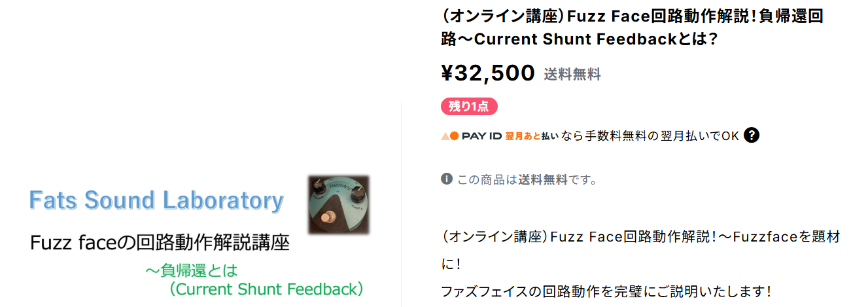
Task: Click the orange circle in PAY ID logo
Action: click(455, 136)
